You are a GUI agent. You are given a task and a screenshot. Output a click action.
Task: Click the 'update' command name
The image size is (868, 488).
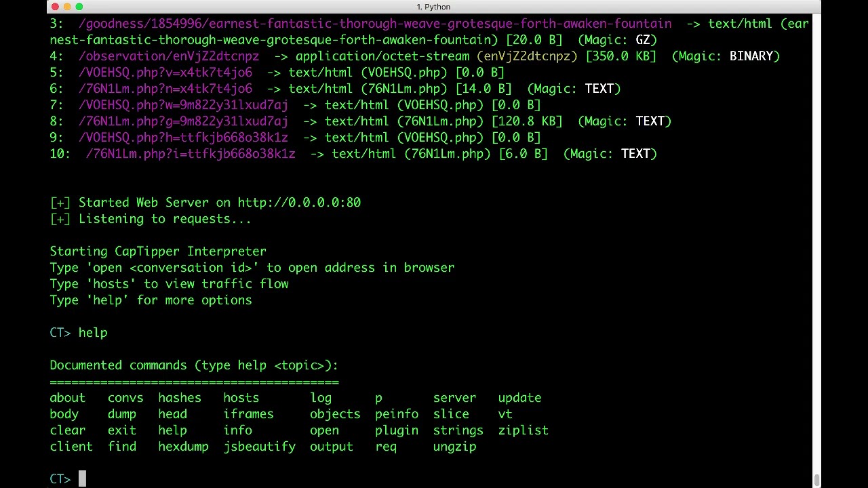pyautogui.click(x=519, y=398)
